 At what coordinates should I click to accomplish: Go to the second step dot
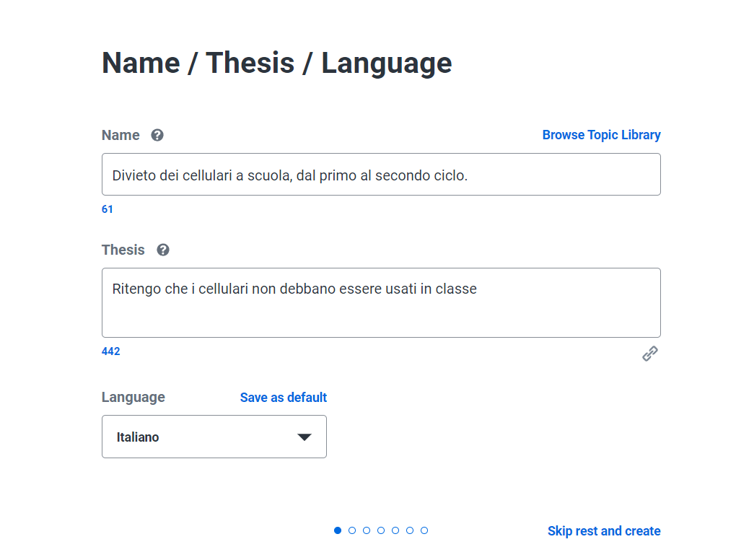point(352,530)
